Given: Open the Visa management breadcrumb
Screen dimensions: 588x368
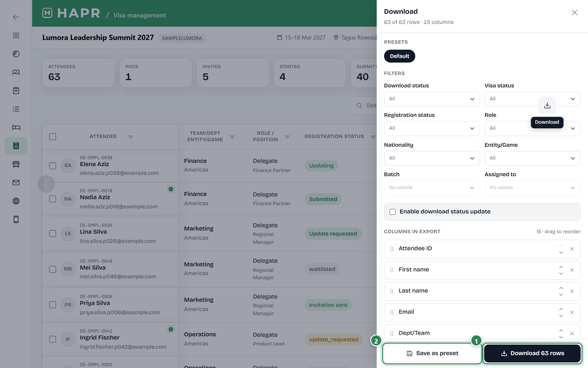Looking at the screenshot, I should tap(139, 15).
